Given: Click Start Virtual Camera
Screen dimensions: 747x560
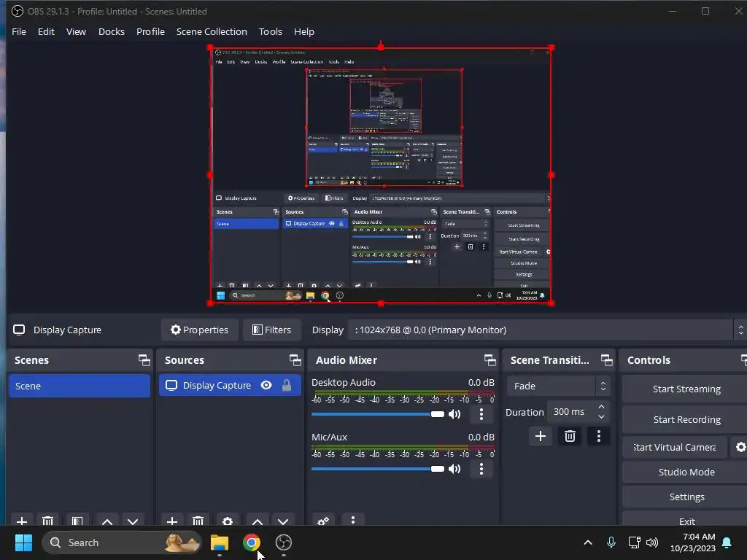Looking at the screenshot, I should point(675,447).
